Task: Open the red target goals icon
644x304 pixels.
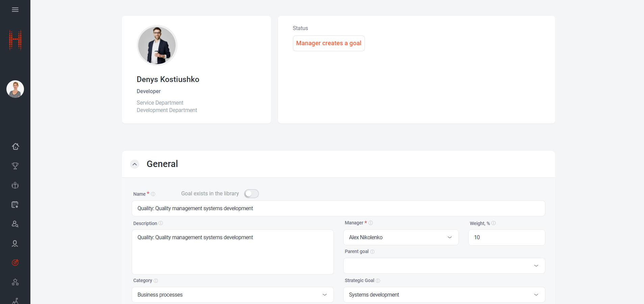Action: click(15, 262)
